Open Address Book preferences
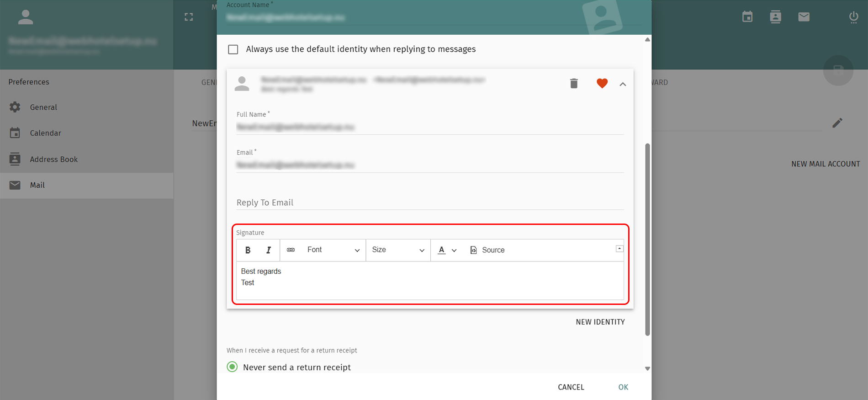The height and width of the screenshot is (400, 868). (53, 159)
